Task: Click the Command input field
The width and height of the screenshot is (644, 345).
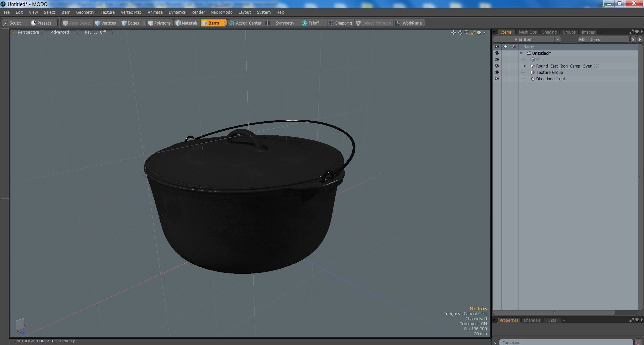Action: [566, 342]
